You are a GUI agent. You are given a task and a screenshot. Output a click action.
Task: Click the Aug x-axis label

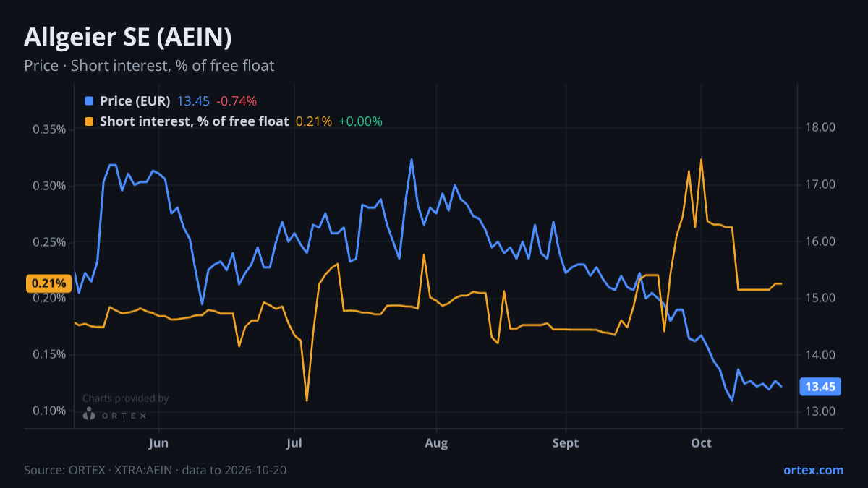click(x=436, y=442)
